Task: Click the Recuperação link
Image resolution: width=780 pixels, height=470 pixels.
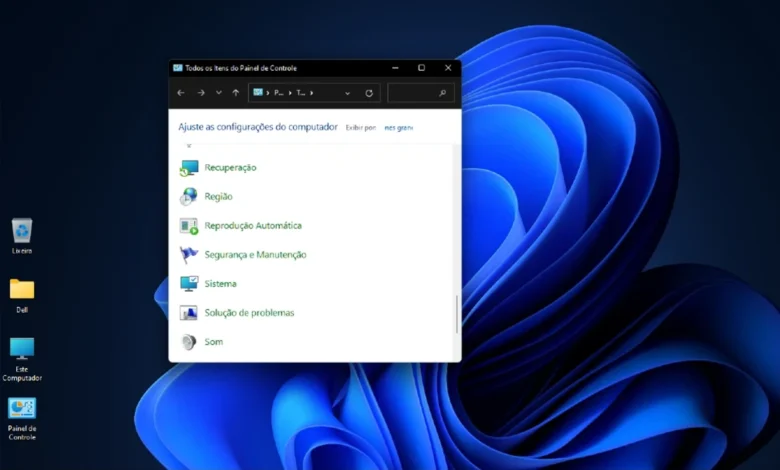Action: coord(230,168)
